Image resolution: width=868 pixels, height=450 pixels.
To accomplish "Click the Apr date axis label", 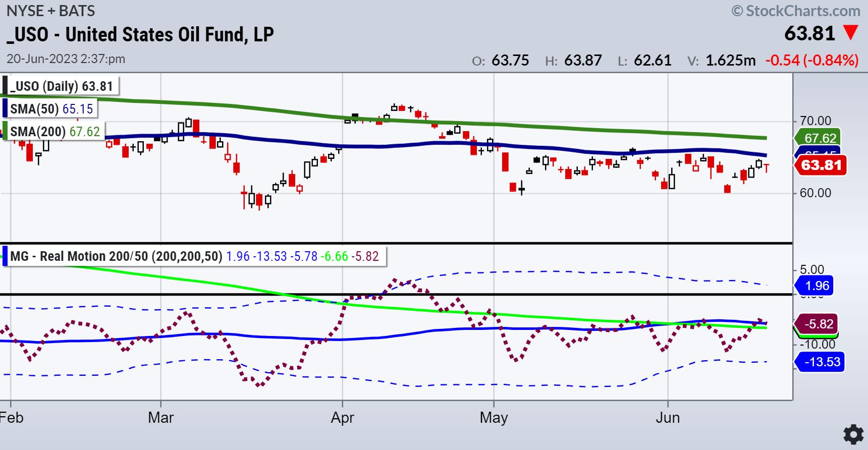I will point(343,418).
